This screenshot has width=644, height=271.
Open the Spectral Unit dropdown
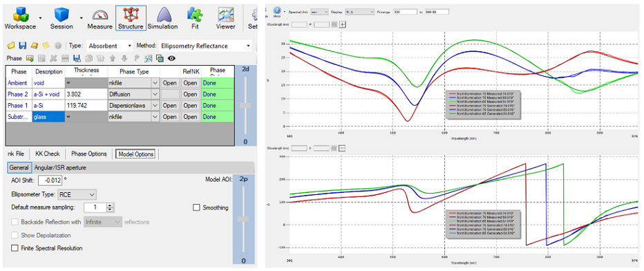coord(319,12)
